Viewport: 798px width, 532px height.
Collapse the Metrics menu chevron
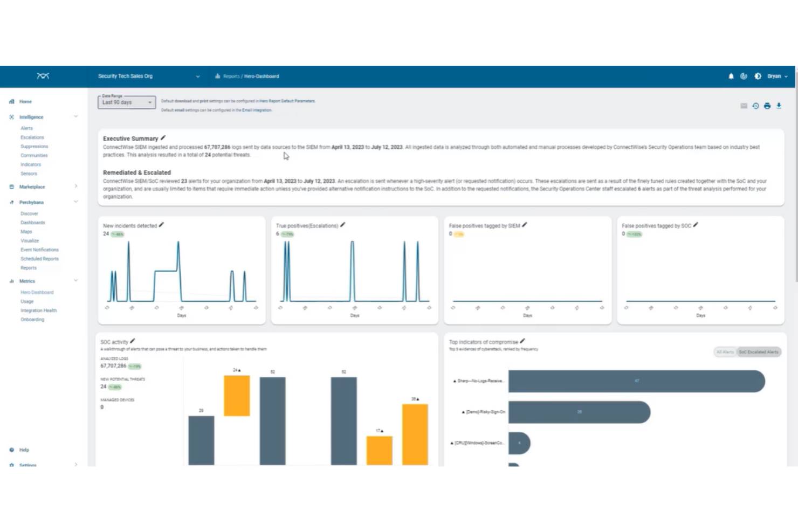[75, 280]
